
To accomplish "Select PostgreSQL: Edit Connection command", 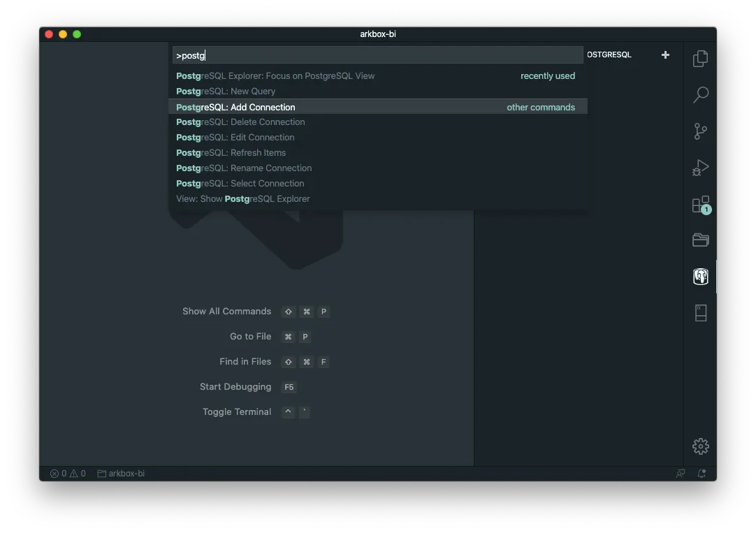I will pyautogui.click(x=377, y=138).
